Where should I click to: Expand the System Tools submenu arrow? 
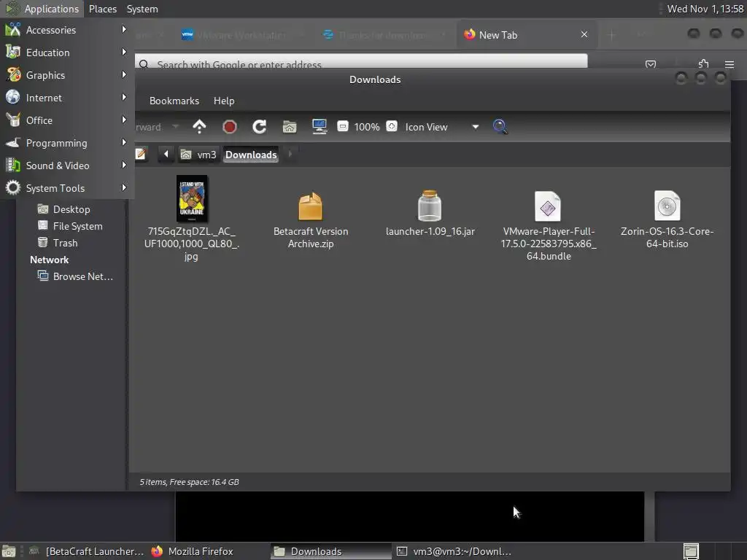pos(124,187)
